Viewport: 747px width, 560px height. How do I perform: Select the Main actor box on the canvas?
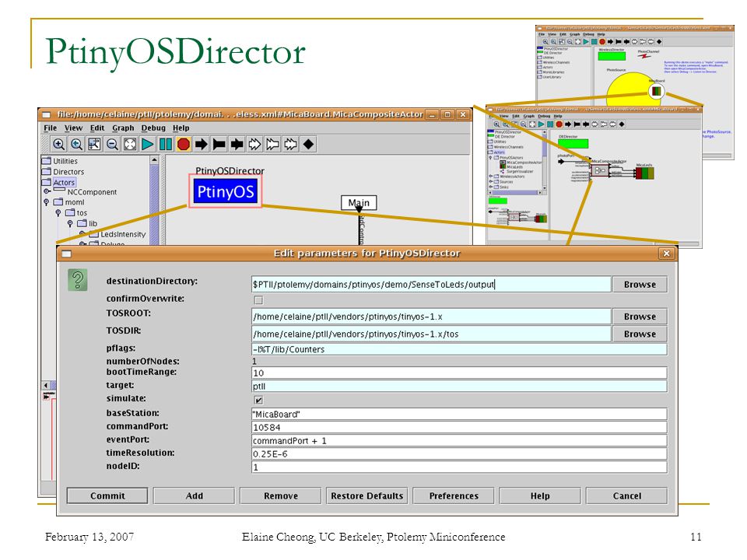pos(359,203)
